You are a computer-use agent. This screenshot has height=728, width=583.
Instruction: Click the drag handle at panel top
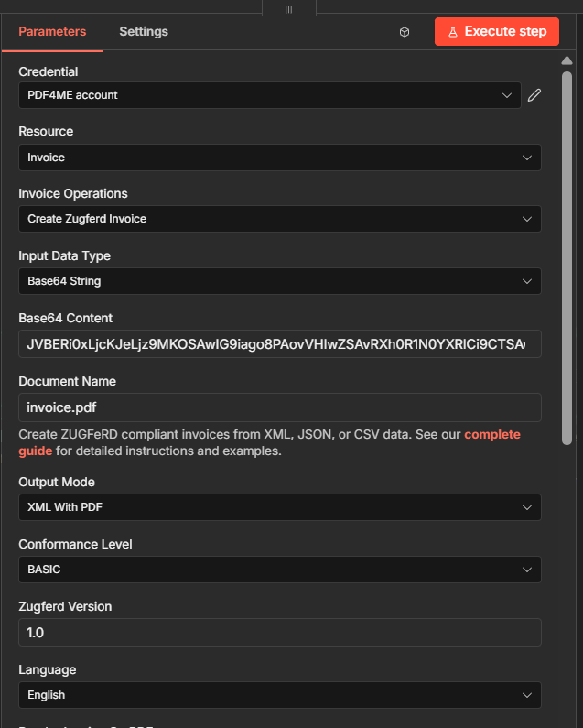pyautogui.click(x=289, y=9)
